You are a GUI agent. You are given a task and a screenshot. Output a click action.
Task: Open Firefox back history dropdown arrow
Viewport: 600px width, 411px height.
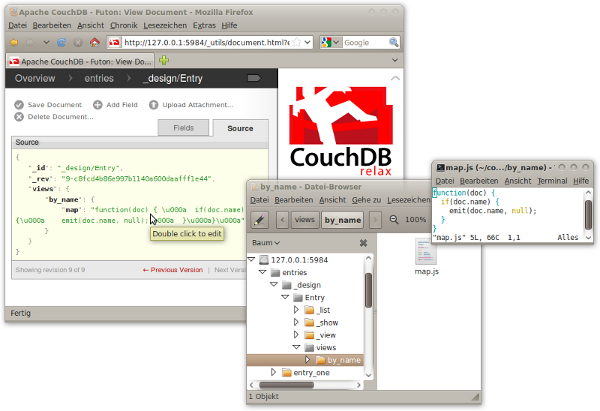click(46, 42)
